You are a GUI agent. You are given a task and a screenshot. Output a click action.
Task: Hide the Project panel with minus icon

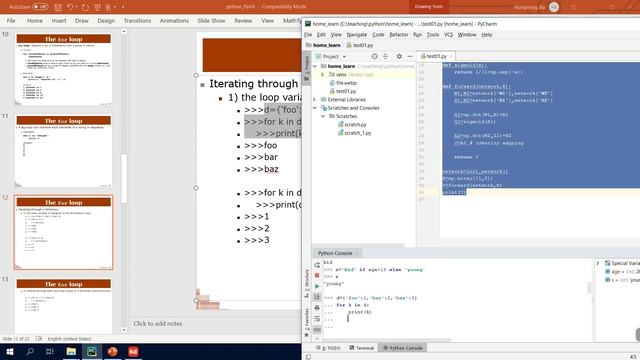pos(410,56)
